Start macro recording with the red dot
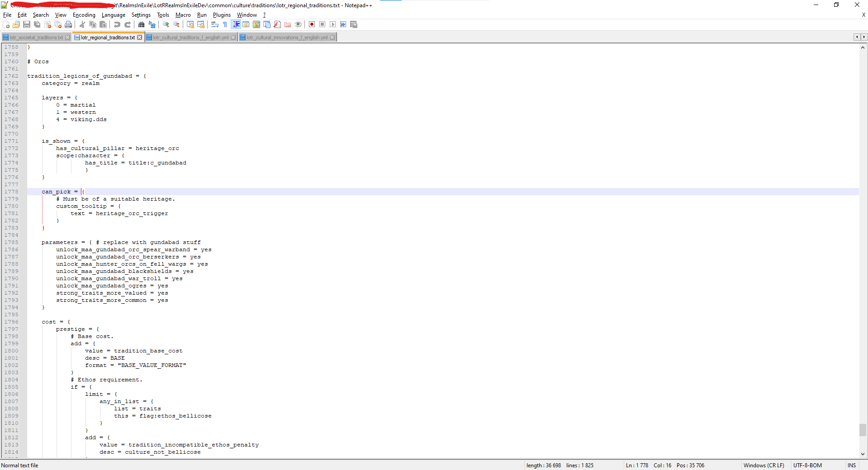This screenshot has width=868, height=470. (x=312, y=24)
